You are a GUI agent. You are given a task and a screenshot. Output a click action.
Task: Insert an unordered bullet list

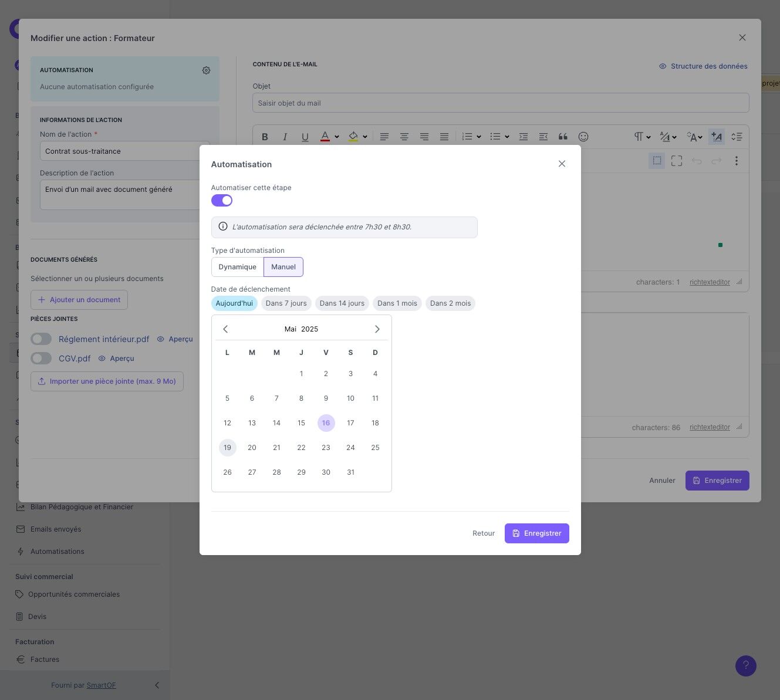click(495, 137)
